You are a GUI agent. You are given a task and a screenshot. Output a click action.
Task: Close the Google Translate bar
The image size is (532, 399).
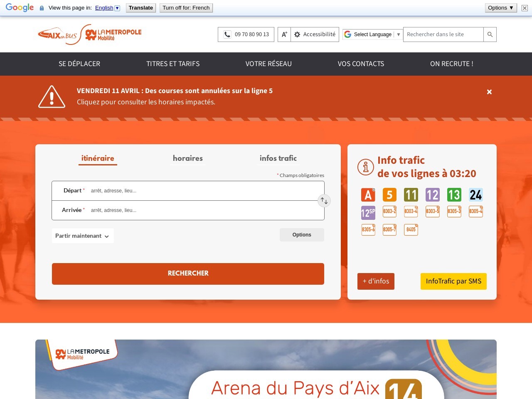tap(525, 8)
